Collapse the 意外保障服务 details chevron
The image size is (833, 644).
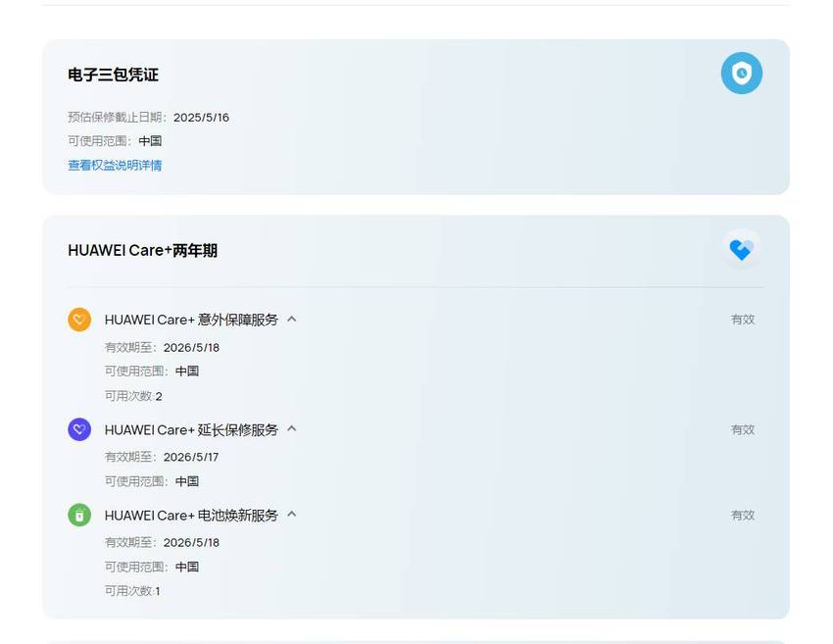tap(292, 319)
